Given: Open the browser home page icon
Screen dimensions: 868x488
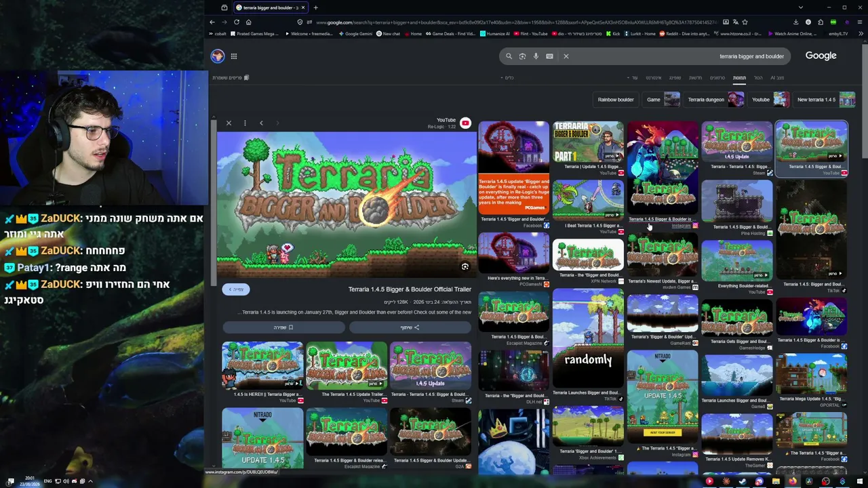Looking at the screenshot, I should tap(248, 22).
